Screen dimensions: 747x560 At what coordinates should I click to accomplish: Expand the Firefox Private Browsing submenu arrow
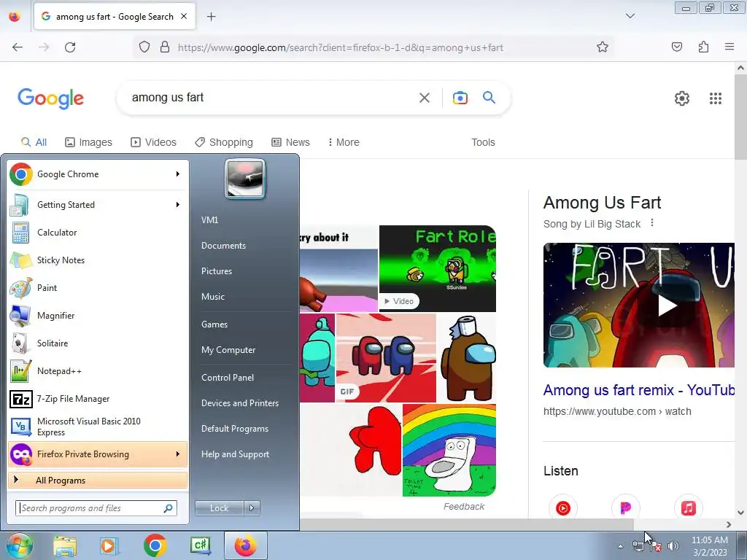[178, 454]
